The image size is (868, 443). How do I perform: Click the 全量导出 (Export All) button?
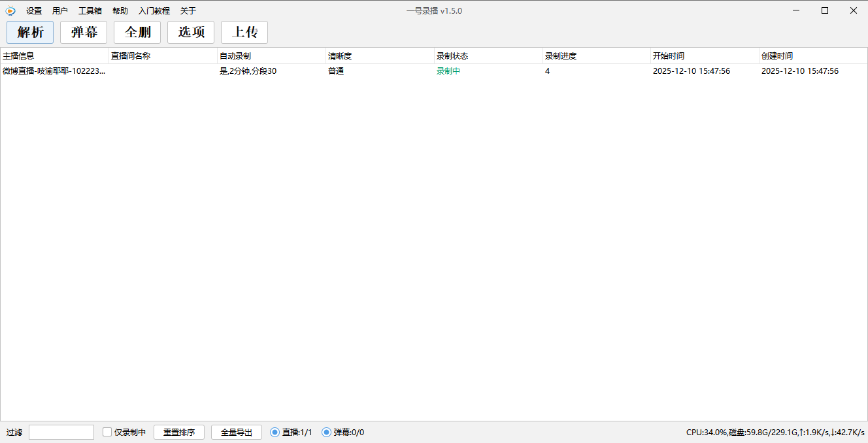[x=236, y=432]
